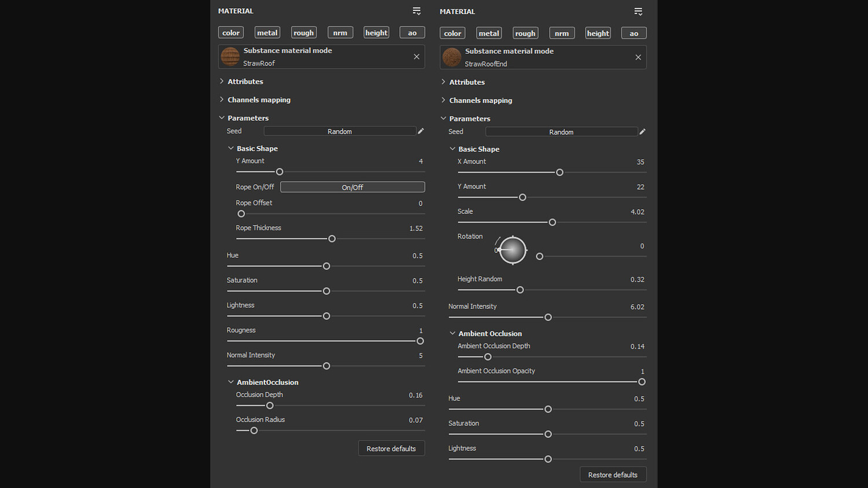
Task: Toggle the metal channel in left panel
Action: 267,33
